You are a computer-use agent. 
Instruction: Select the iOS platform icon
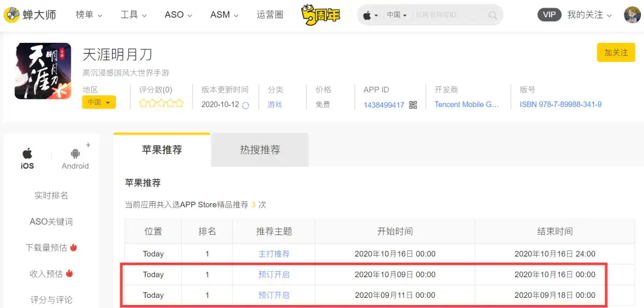tap(27, 154)
